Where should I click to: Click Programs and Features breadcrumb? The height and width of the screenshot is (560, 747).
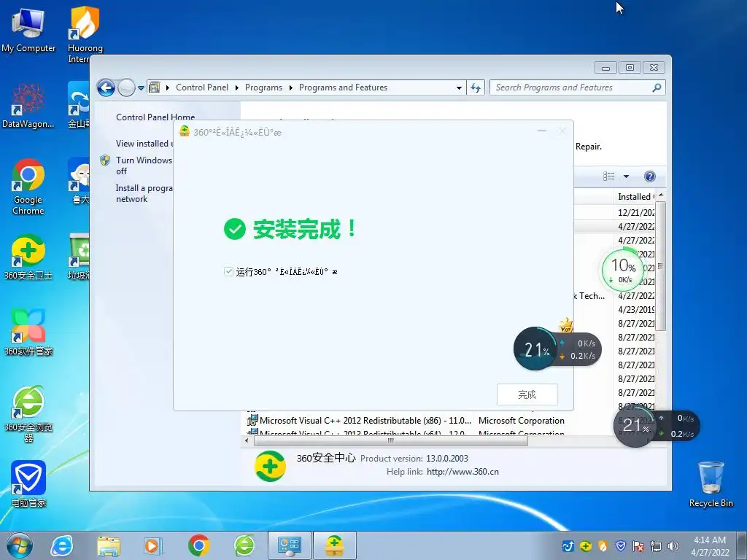pos(343,87)
